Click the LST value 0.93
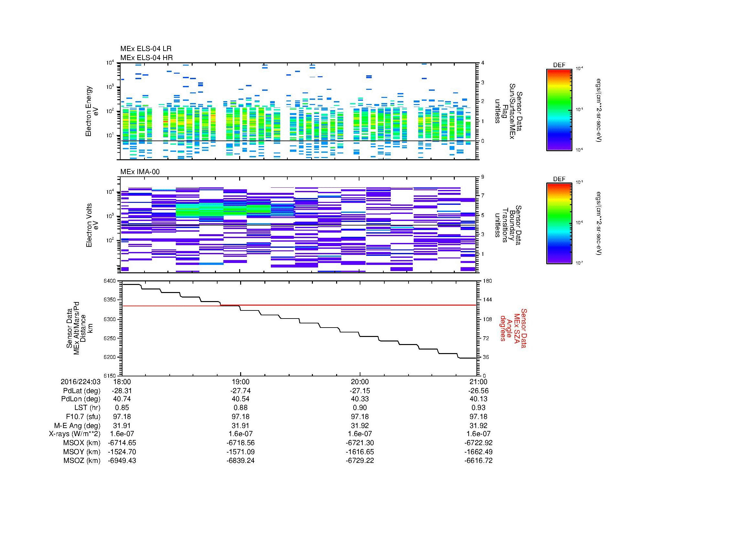Image resolution: width=756 pixels, height=534 pixels. (478, 408)
